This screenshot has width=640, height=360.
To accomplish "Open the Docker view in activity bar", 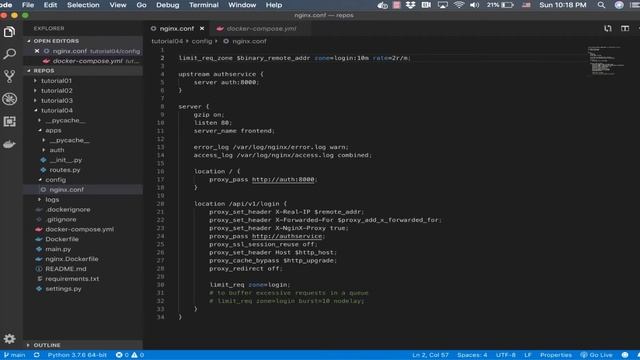I will (9, 144).
